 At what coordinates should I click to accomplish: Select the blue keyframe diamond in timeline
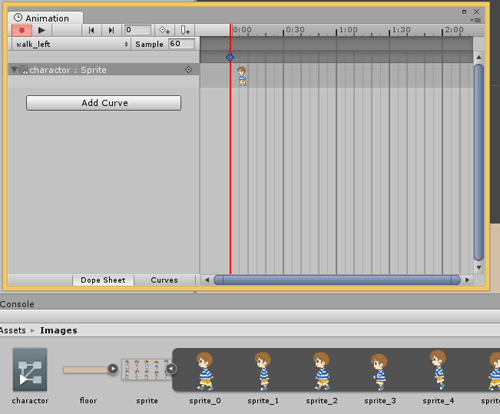point(230,57)
